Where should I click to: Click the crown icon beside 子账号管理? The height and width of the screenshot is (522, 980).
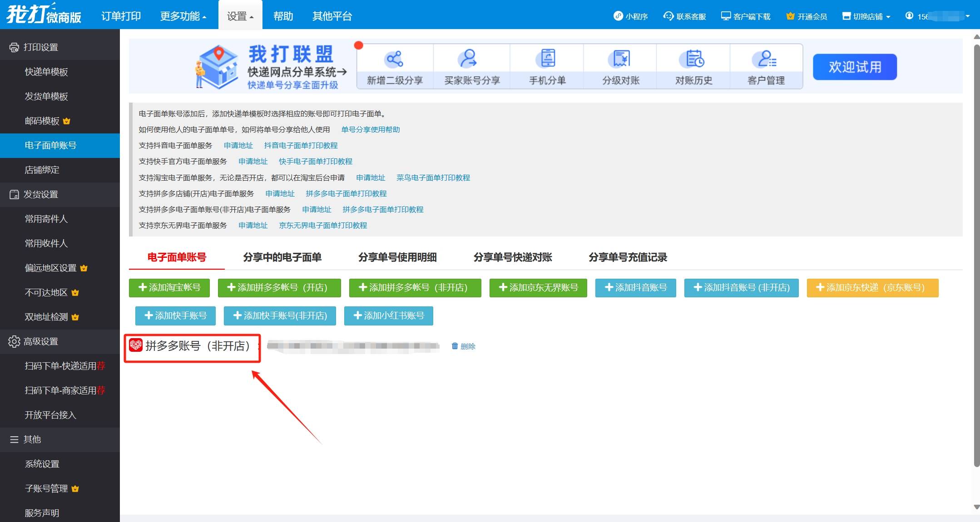[x=75, y=488]
